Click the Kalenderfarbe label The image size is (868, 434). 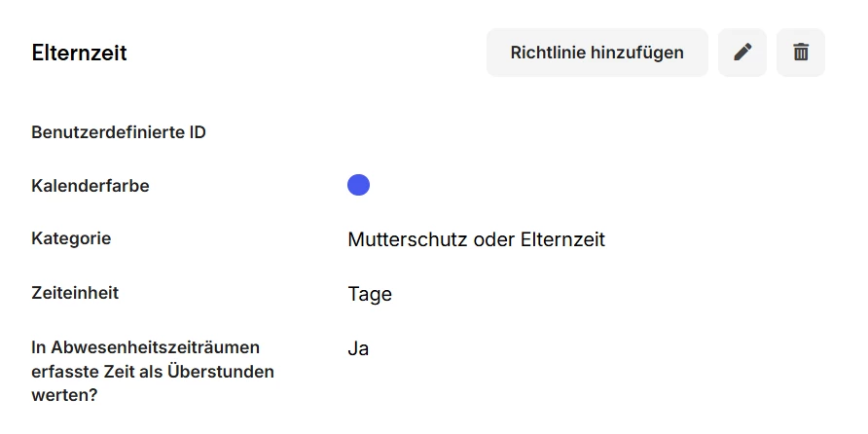90,186
